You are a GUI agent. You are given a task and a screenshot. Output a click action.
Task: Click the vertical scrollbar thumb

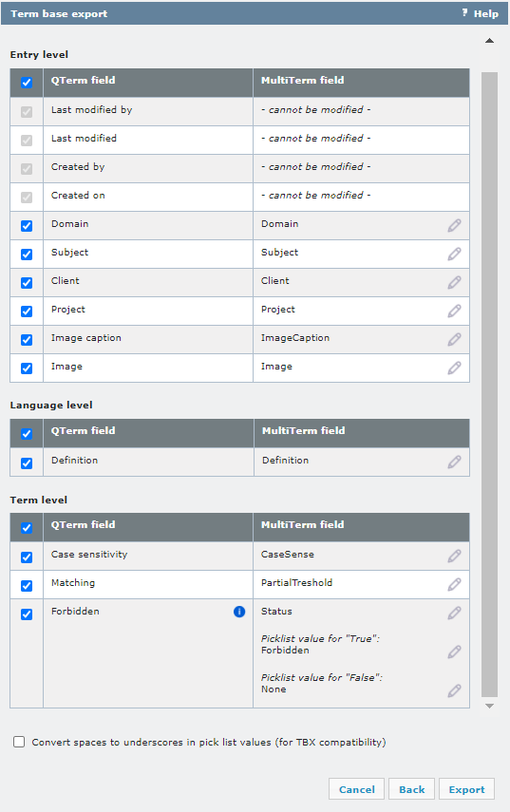[x=489, y=385]
